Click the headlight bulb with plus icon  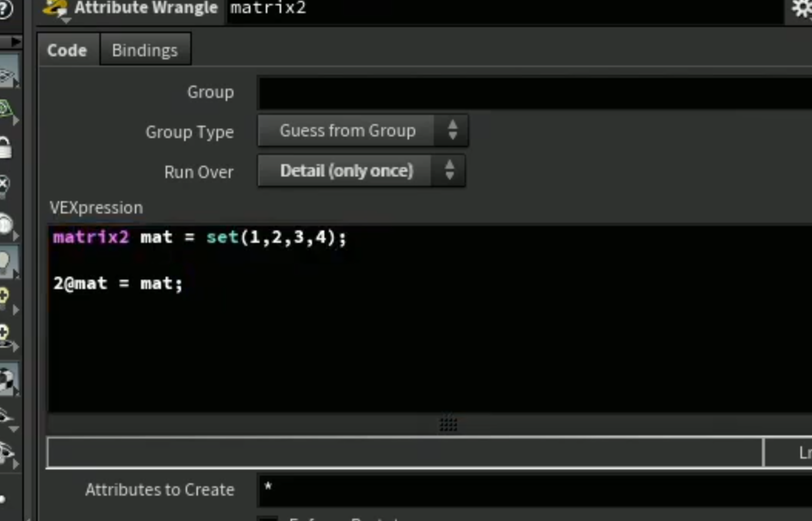pos(5,299)
